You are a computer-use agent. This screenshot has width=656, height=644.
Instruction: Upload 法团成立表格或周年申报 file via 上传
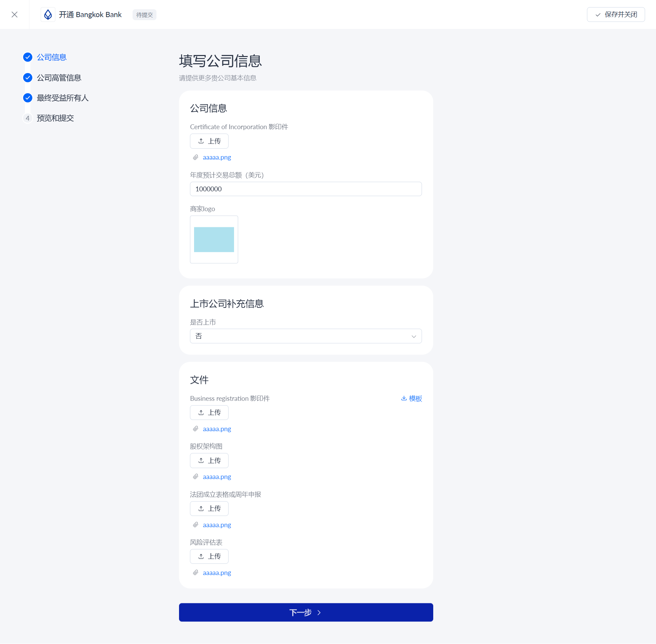[209, 509]
